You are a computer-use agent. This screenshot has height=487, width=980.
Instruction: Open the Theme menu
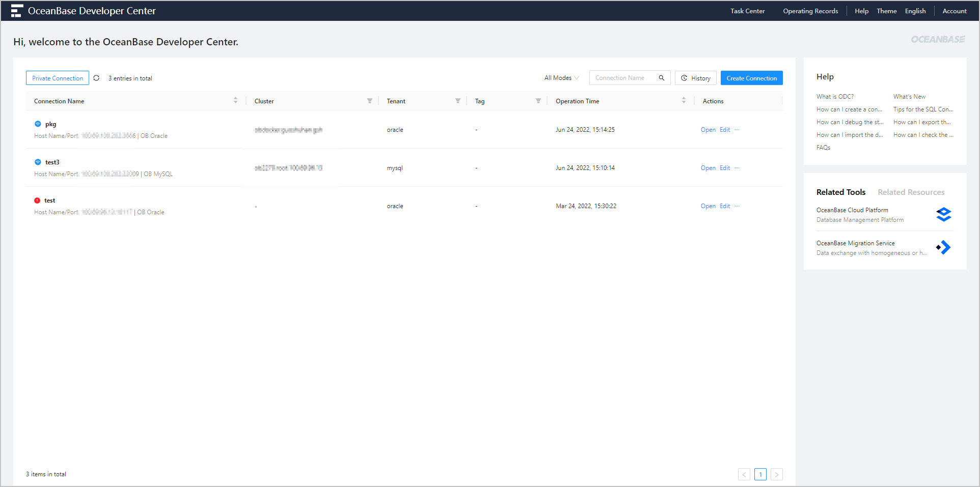886,11
